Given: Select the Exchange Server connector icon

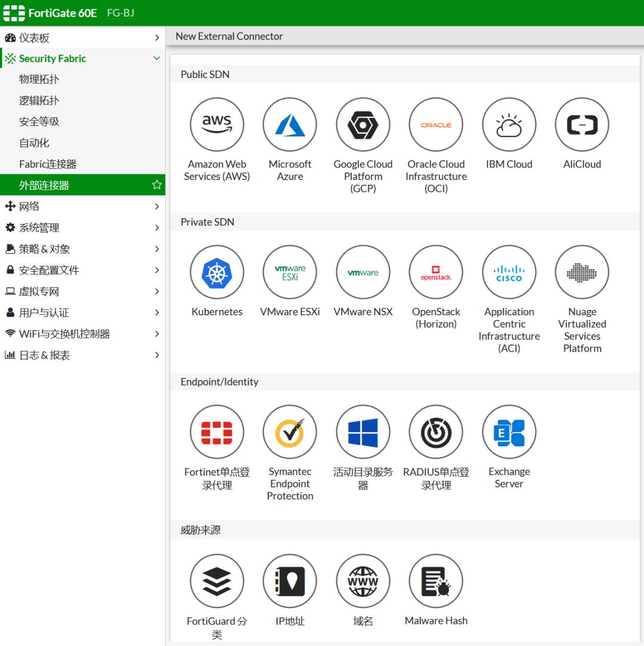Looking at the screenshot, I should pyautogui.click(x=509, y=433).
